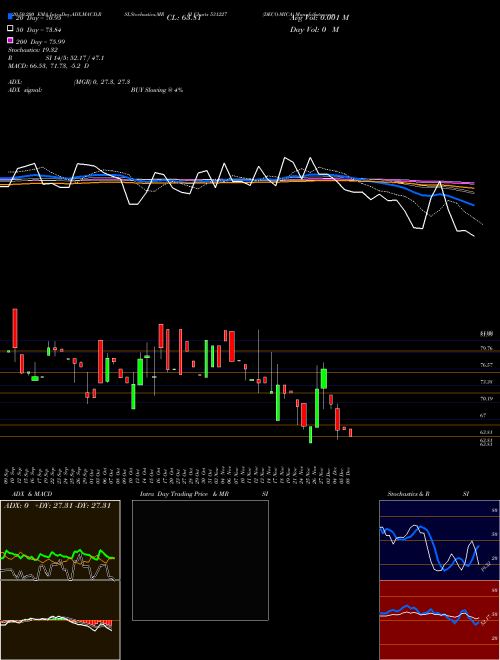Select the 'Avg Vol: 0.001 M' label

[x=319, y=18]
